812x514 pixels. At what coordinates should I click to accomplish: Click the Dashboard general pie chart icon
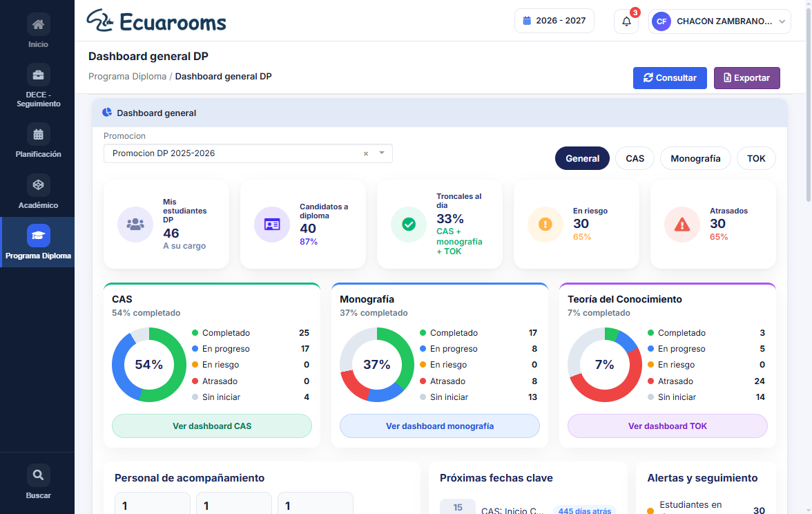[x=107, y=113]
